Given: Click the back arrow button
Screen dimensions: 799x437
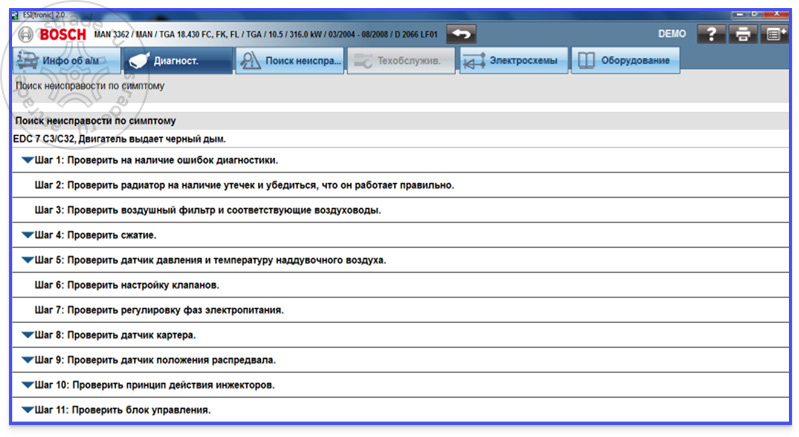Looking at the screenshot, I should click(461, 34).
